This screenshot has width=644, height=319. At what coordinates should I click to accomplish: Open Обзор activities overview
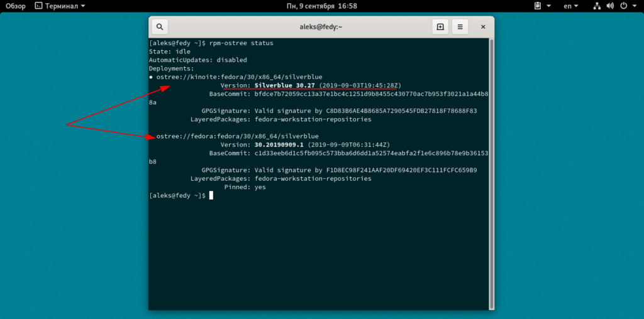pyautogui.click(x=16, y=6)
